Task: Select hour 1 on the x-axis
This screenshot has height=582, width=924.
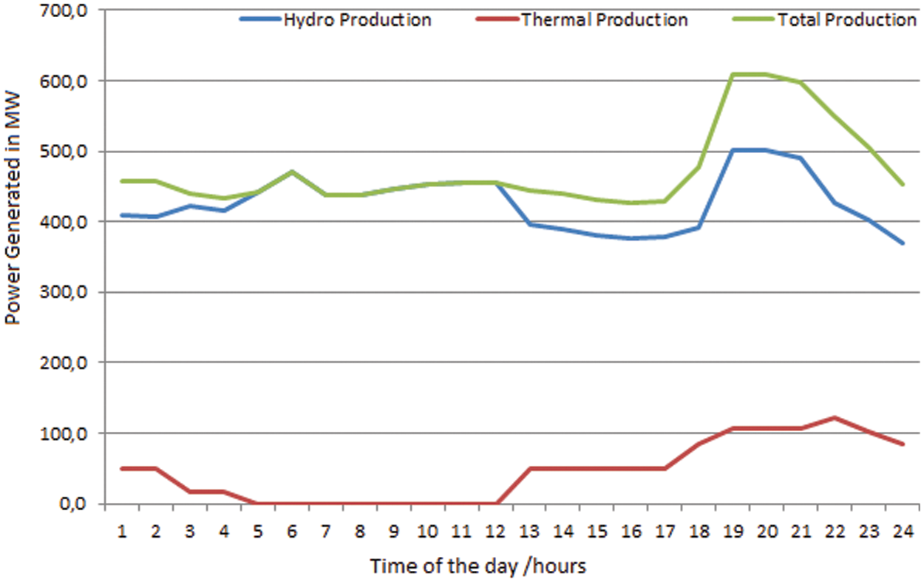Action: pyautogui.click(x=121, y=530)
